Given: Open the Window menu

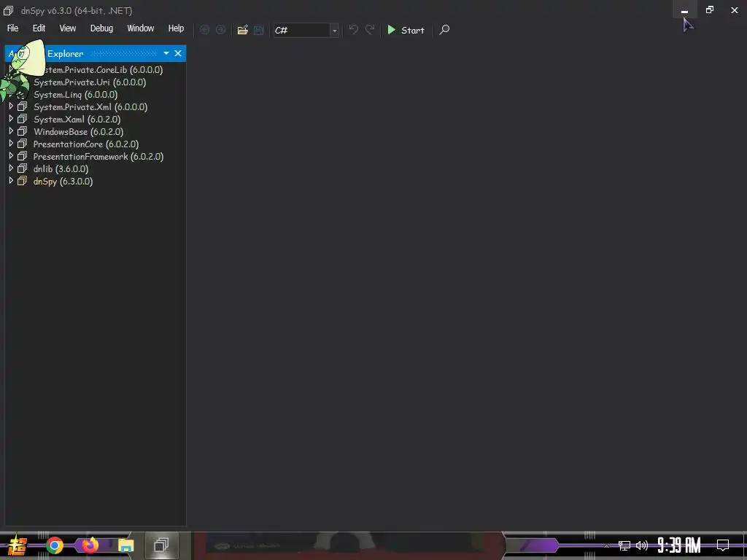Looking at the screenshot, I should click(141, 28).
